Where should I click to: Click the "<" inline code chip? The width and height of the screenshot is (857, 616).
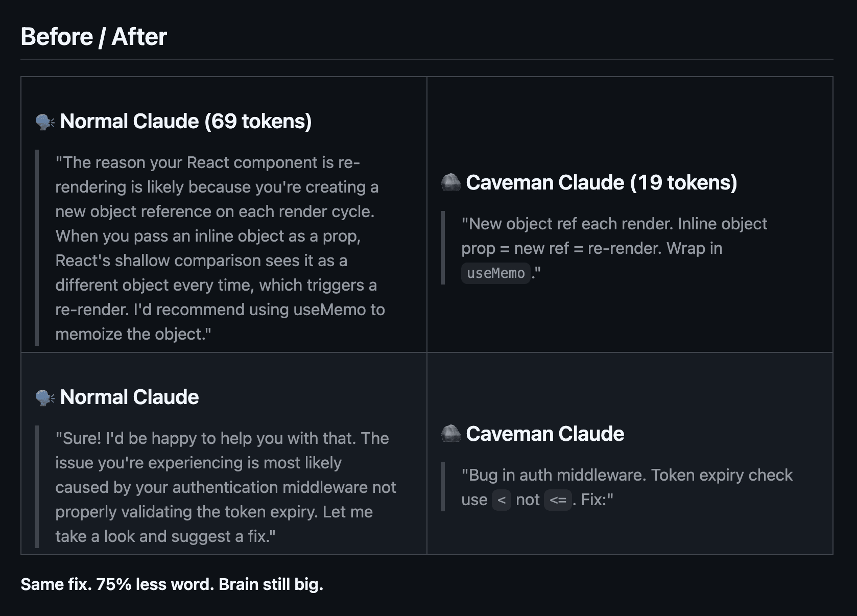coord(501,500)
